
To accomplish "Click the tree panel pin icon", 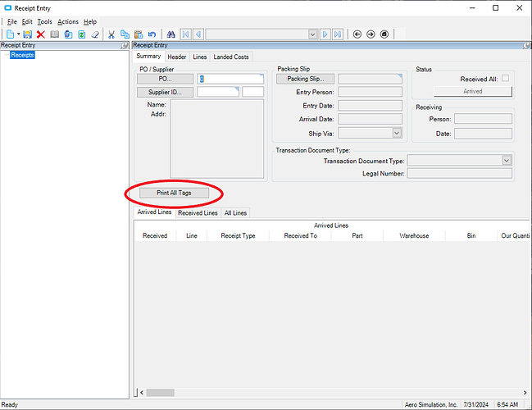I will (125, 45).
